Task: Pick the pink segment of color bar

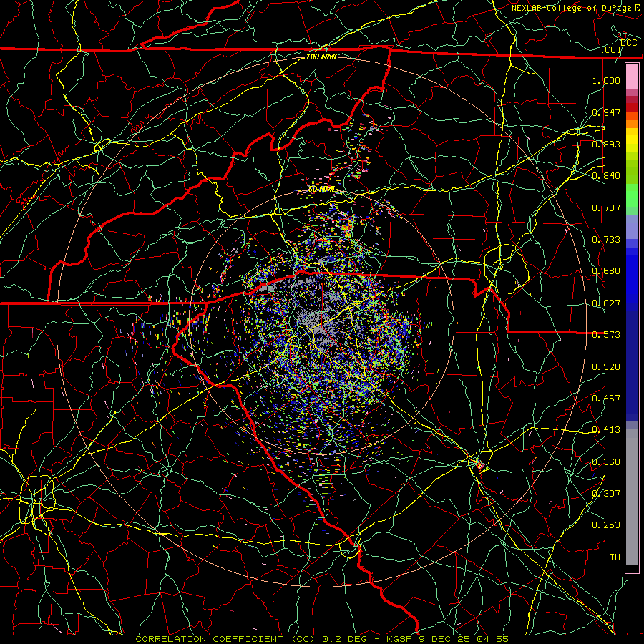Action: tap(632, 77)
